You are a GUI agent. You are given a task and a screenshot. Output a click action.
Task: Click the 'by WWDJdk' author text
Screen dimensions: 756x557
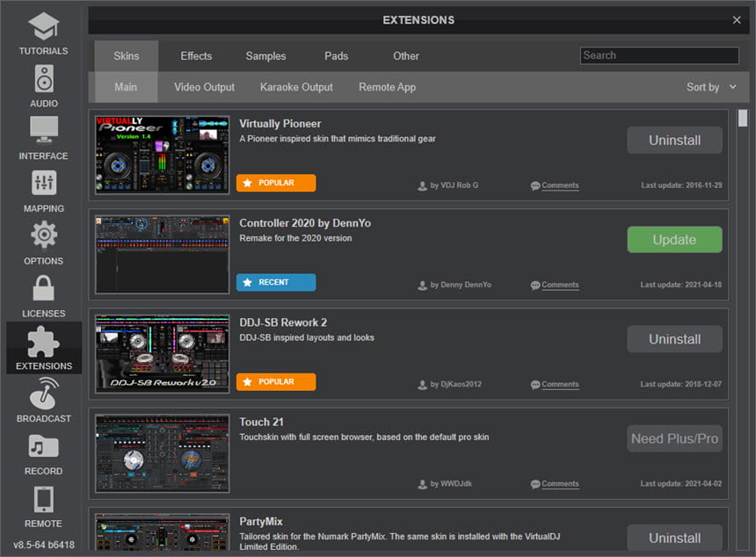(451, 484)
